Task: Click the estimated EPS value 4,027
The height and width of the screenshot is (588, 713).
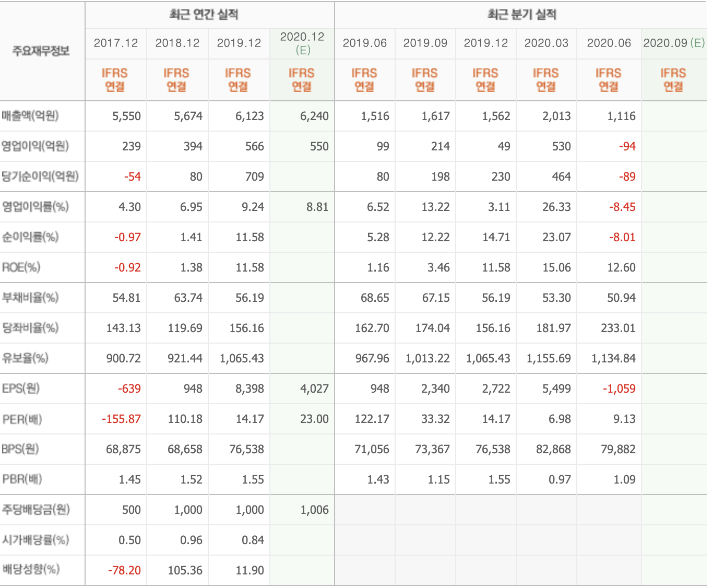Action: coord(314,389)
